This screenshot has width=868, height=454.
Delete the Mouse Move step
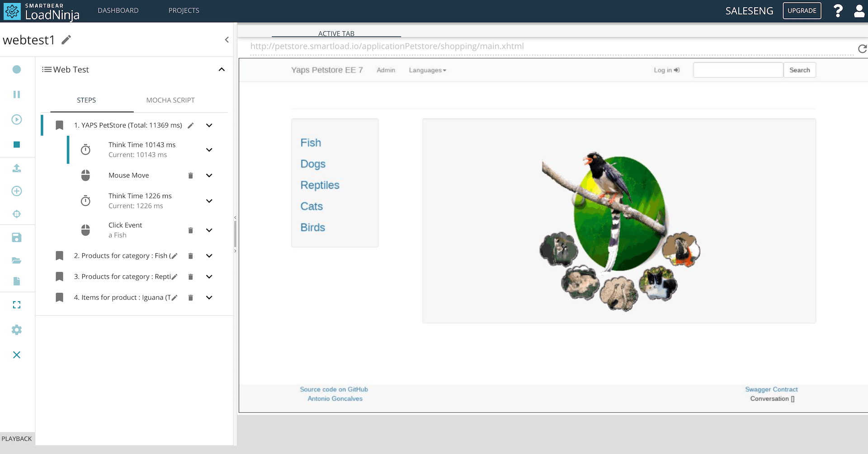point(190,175)
